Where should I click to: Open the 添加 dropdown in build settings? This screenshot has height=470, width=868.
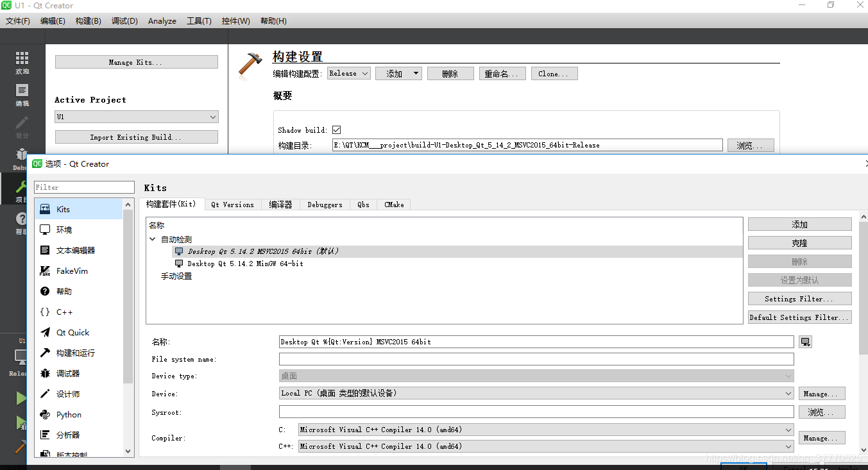(x=398, y=74)
